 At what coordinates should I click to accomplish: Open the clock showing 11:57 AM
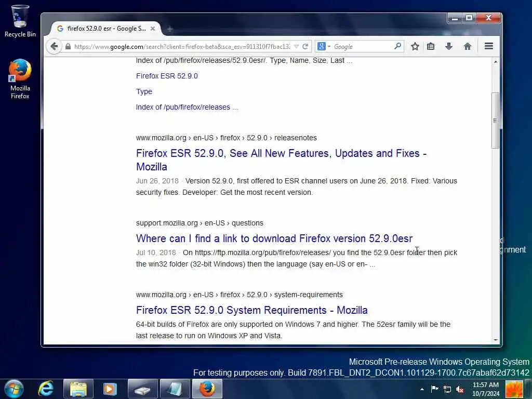(x=486, y=389)
